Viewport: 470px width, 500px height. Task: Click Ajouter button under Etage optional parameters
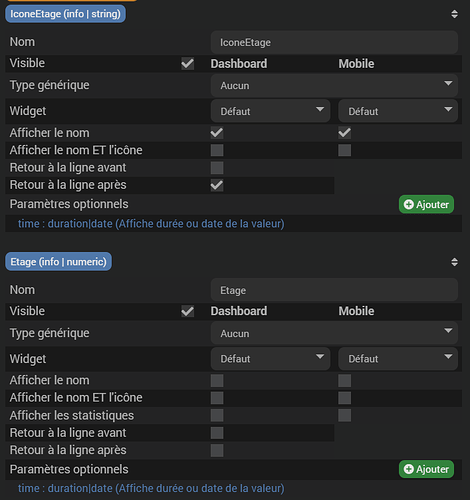point(426,469)
